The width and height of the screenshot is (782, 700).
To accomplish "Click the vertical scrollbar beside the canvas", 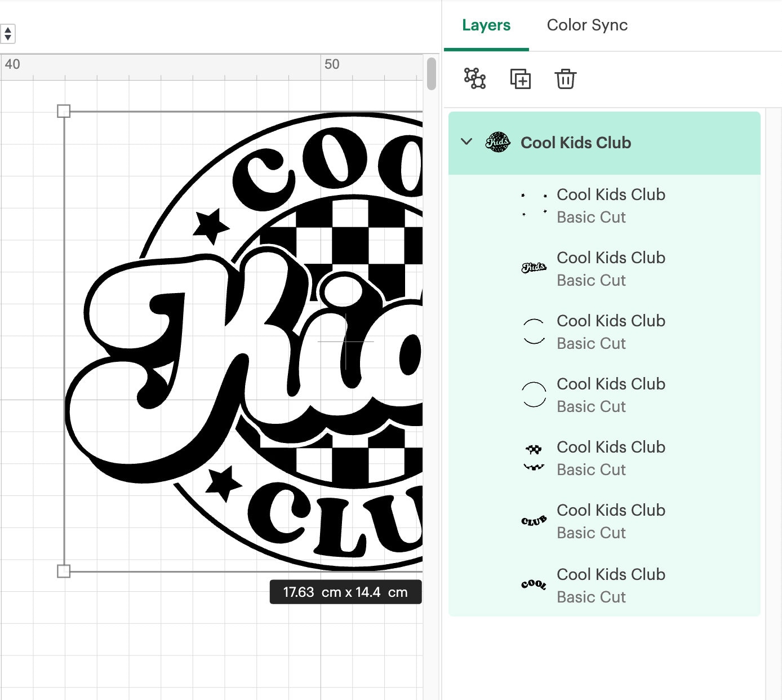I will point(432,73).
